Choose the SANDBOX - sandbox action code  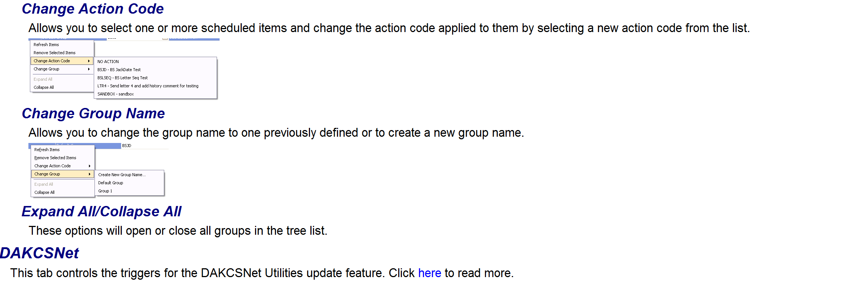pos(116,94)
